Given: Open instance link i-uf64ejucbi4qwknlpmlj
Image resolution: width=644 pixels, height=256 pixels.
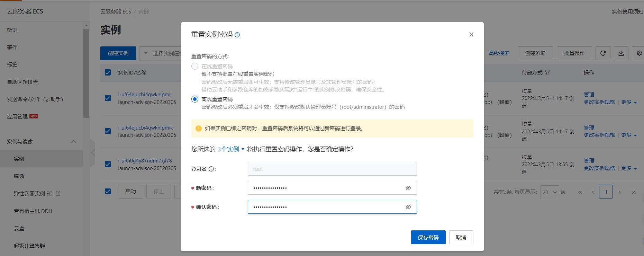Looking at the screenshot, I should (x=145, y=94).
